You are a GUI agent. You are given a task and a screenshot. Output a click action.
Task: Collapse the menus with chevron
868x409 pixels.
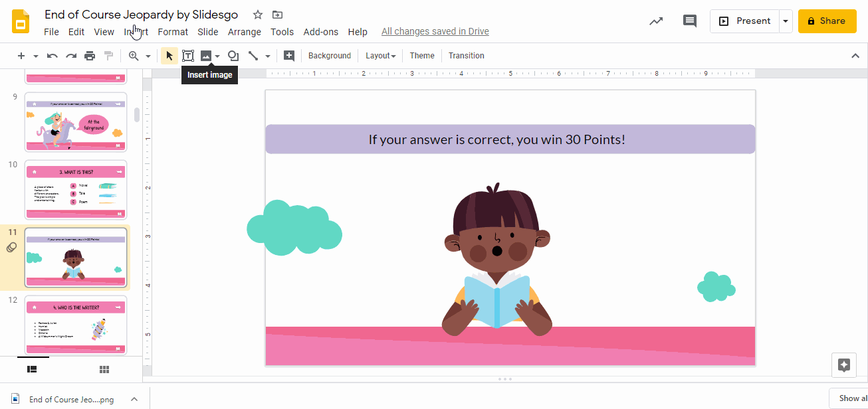[x=855, y=56]
